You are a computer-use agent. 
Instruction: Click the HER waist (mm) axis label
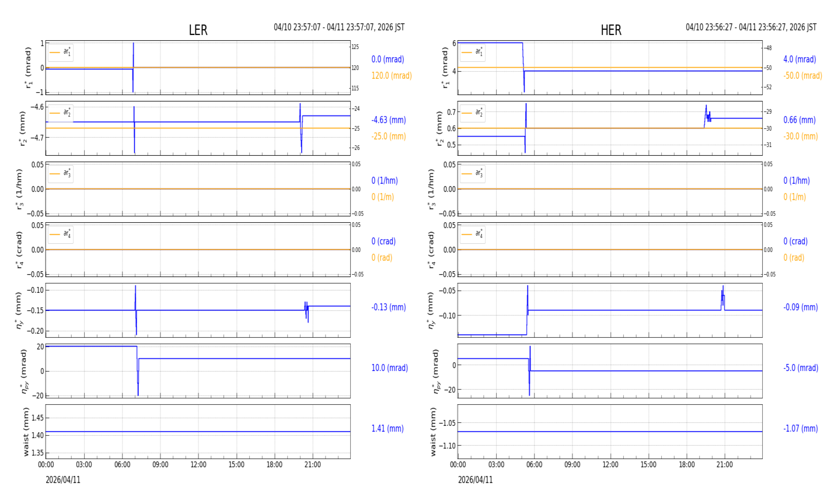(x=434, y=432)
